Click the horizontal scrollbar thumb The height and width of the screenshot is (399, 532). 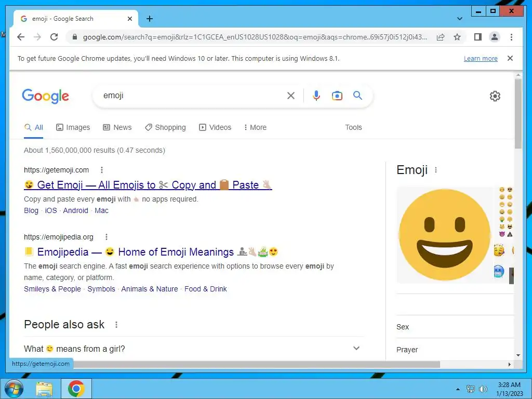257,364
